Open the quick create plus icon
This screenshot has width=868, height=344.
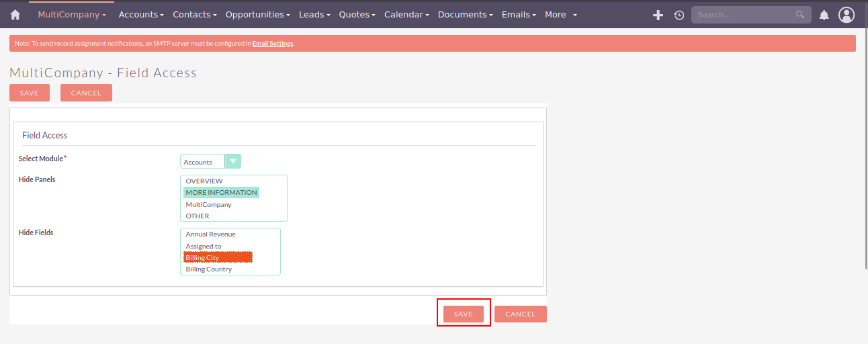[658, 15]
